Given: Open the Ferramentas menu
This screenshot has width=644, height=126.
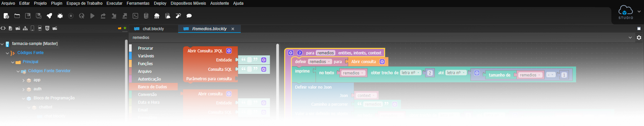Looking at the screenshot, I should click(x=138, y=3).
